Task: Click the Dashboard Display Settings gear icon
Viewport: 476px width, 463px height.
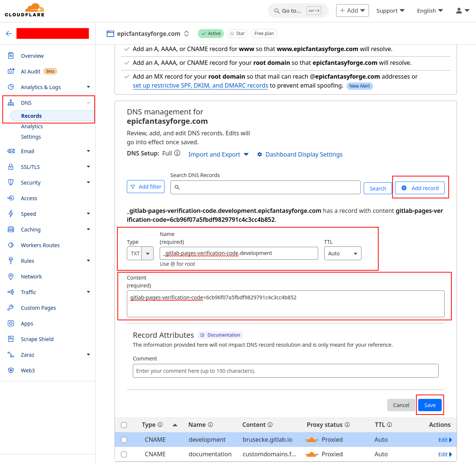Action: (x=260, y=154)
